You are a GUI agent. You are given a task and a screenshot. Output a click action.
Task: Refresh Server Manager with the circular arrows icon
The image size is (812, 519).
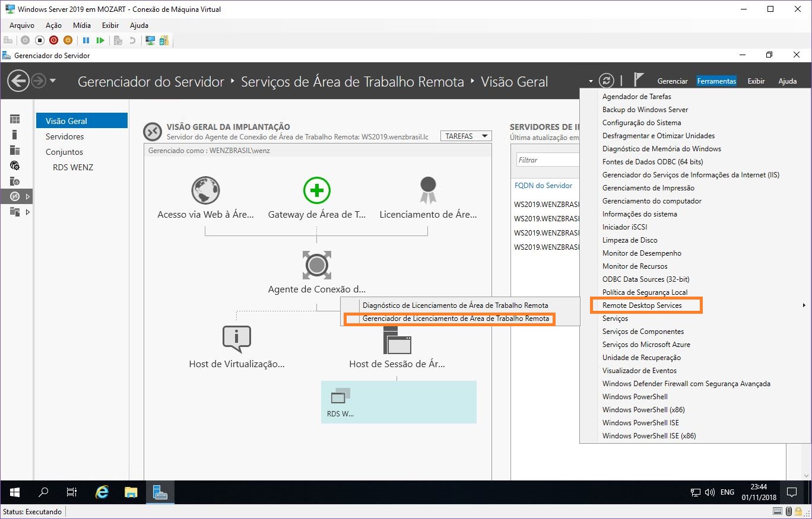[606, 81]
